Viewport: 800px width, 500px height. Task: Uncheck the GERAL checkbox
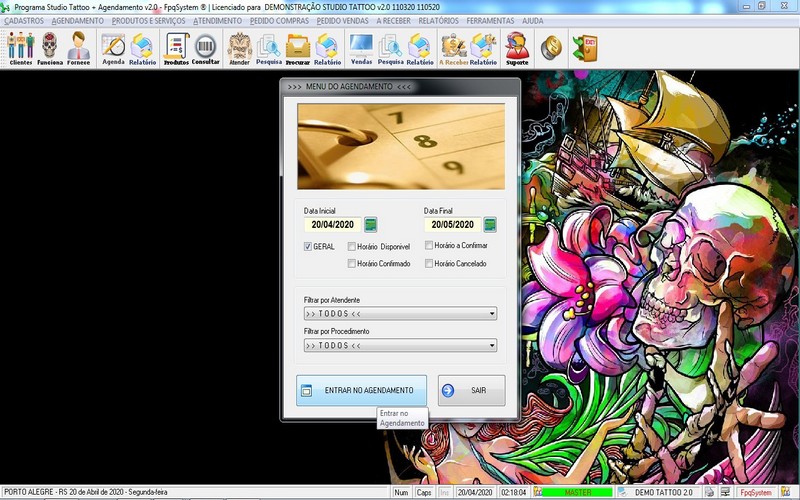[x=308, y=246]
